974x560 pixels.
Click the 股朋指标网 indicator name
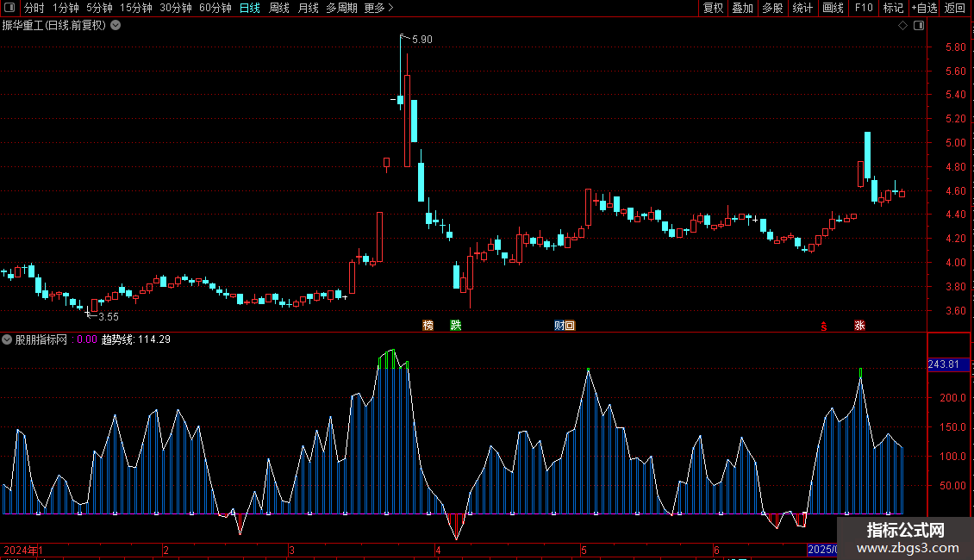[41, 339]
